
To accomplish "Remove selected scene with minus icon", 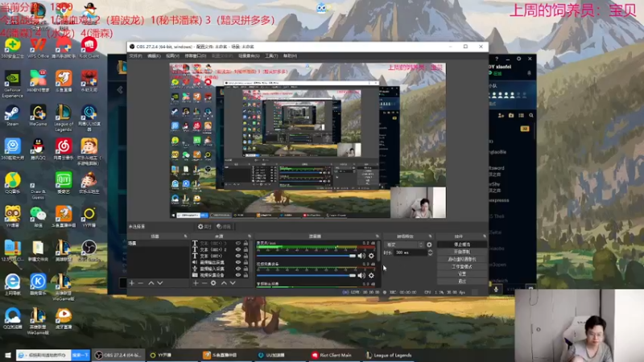I will click(x=140, y=283).
